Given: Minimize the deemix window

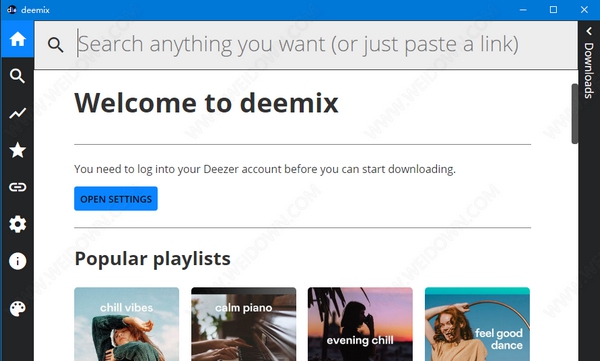Looking at the screenshot, I should tap(523, 10).
